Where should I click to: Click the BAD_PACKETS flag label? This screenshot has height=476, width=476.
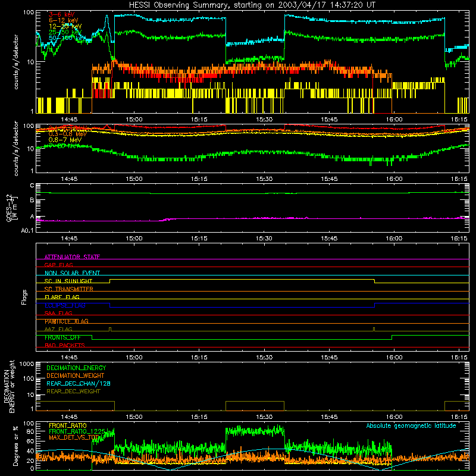pos(65,345)
